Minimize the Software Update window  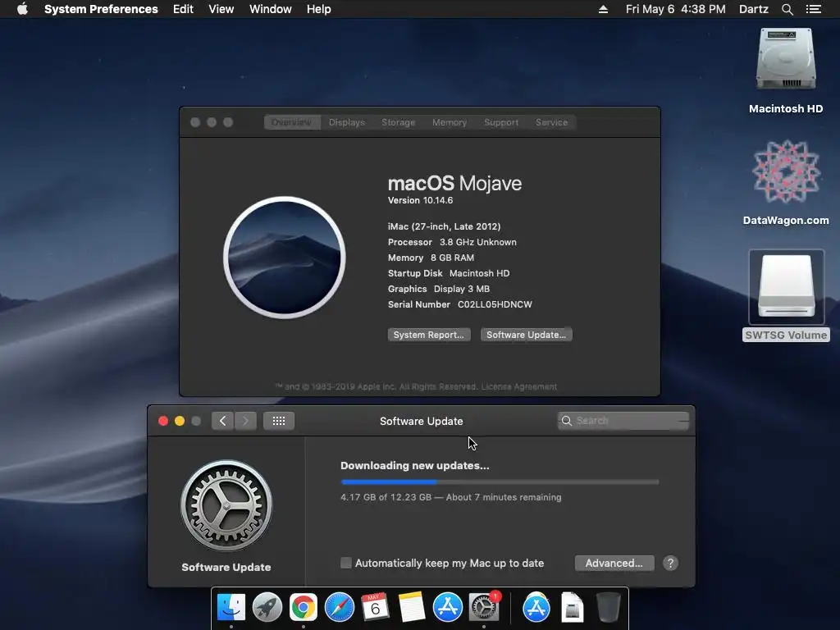pyautogui.click(x=180, y=421)
